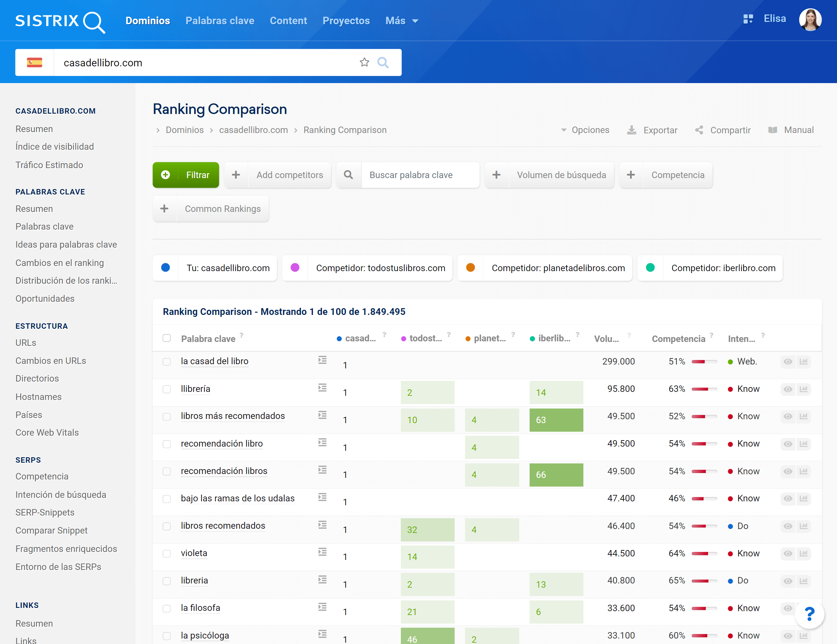
Task: Open the apps grid icon next to Elisa
Action: coord(748,19)
